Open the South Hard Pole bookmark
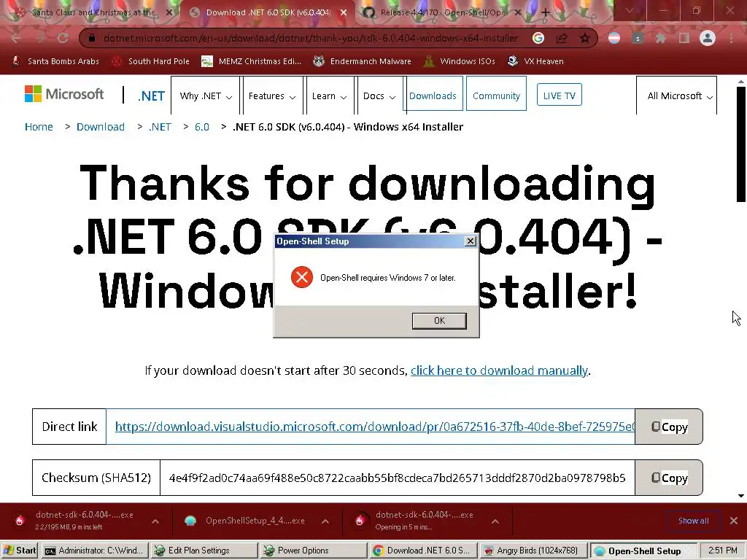This screenshot has height=560, width=747. [x=150, y=61]
